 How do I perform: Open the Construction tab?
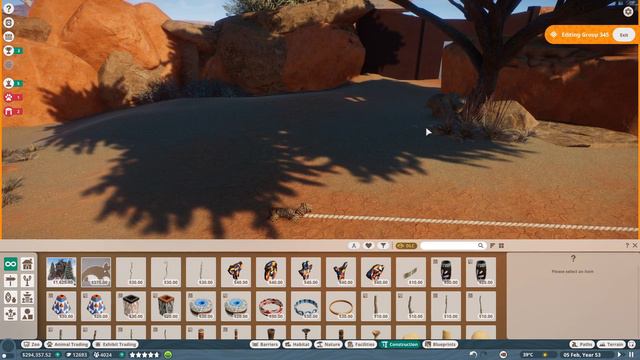click(400, 344)
